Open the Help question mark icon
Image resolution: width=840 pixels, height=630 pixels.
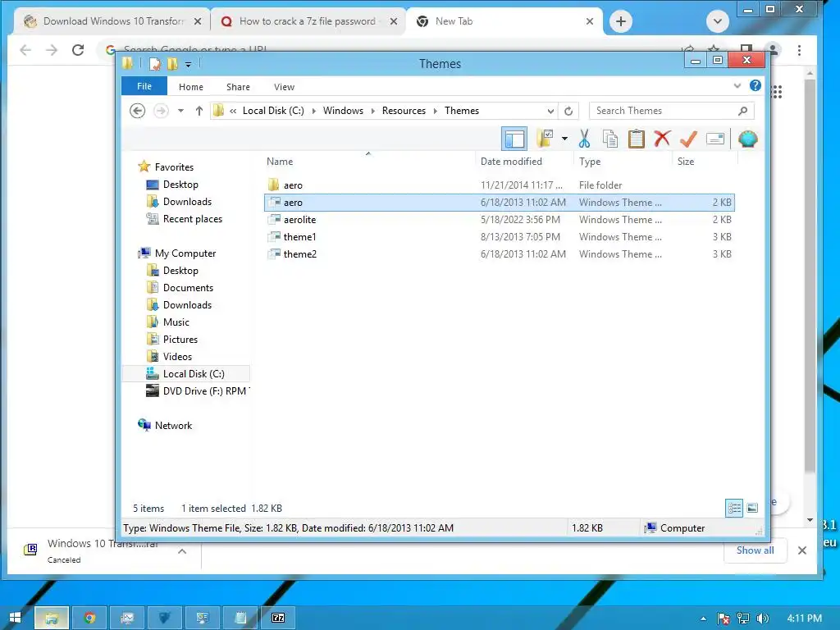(x=756, y=85)
